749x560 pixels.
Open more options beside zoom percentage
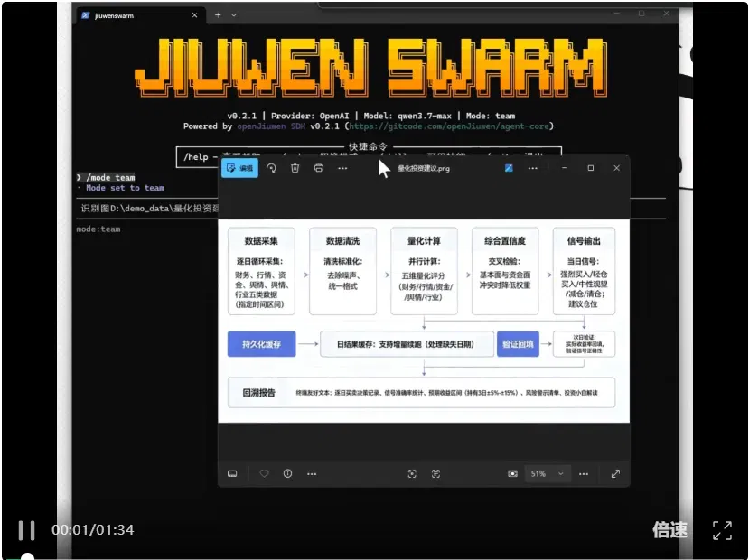pos(584,473)
